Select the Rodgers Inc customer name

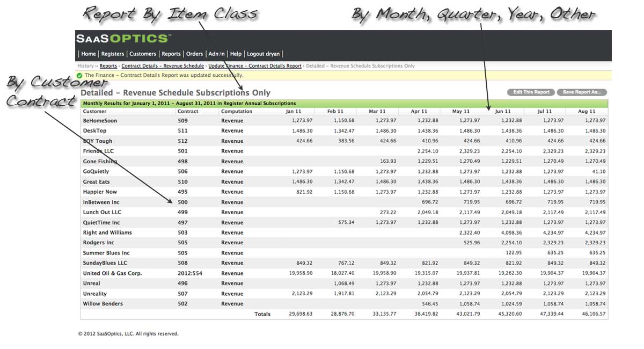pyautogui.click(x=98, y=243)
